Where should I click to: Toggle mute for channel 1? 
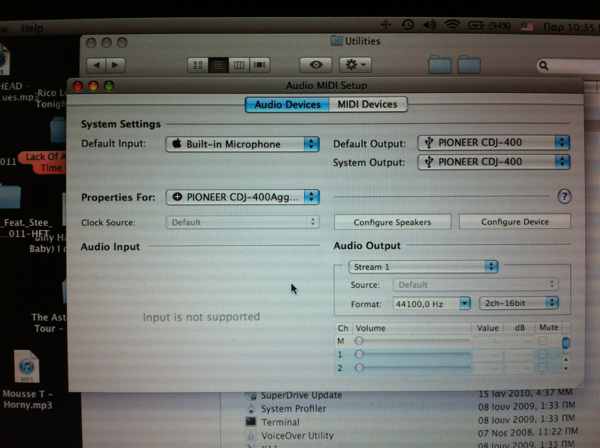pyautogui.click(x=543, y=355)
